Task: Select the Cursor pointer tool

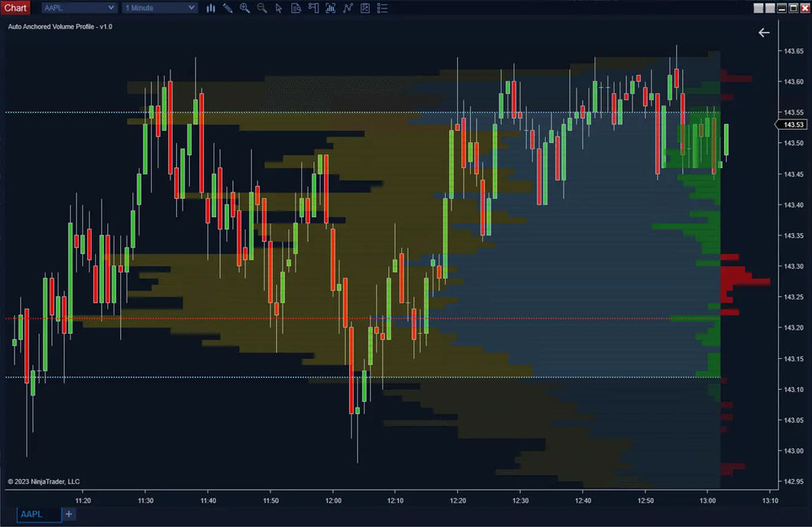Action: click(279, 8)
